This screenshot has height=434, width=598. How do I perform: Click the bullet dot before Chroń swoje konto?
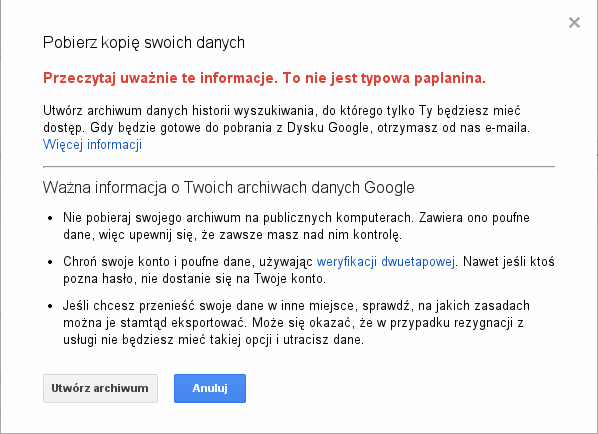point(50,262)
